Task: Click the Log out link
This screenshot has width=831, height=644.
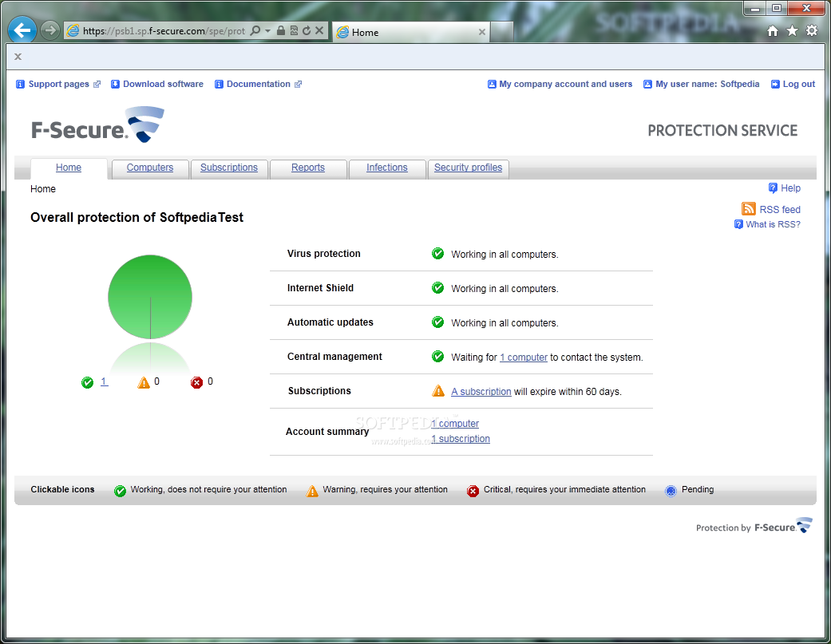Action: 799,85
